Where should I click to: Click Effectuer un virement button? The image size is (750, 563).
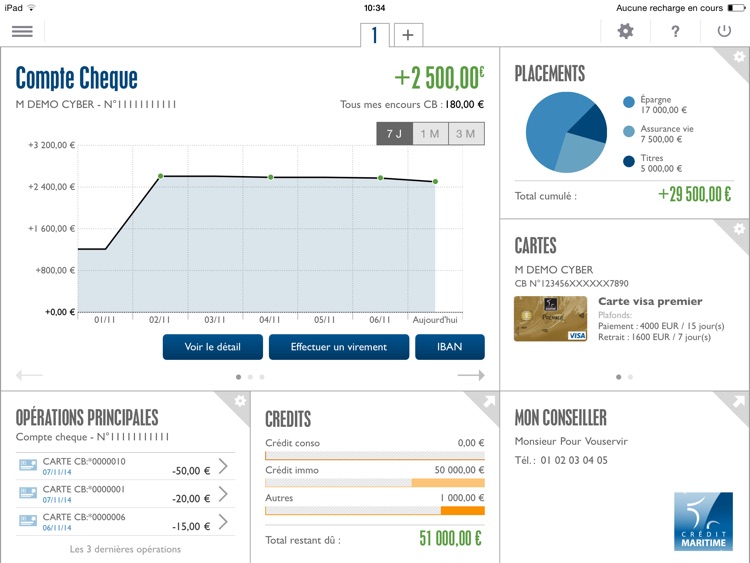point(339,347)
